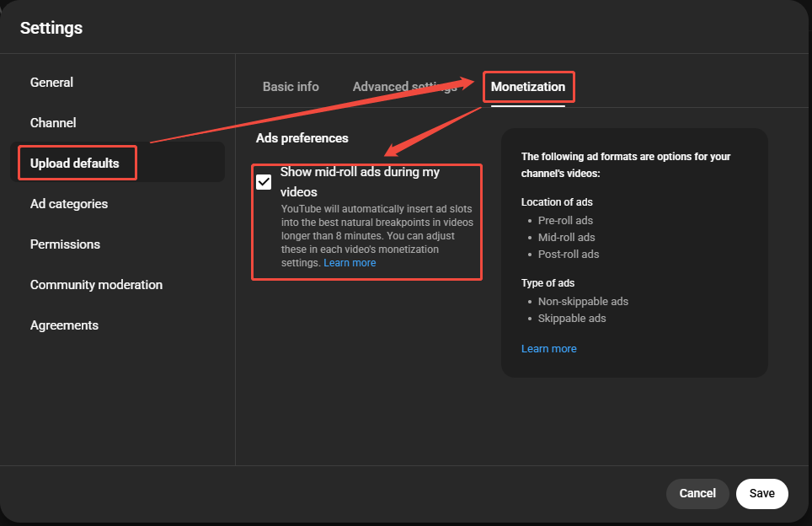Switch to the Advanced settings tab
Screen dimensions: 812x526
click(404, 86)
